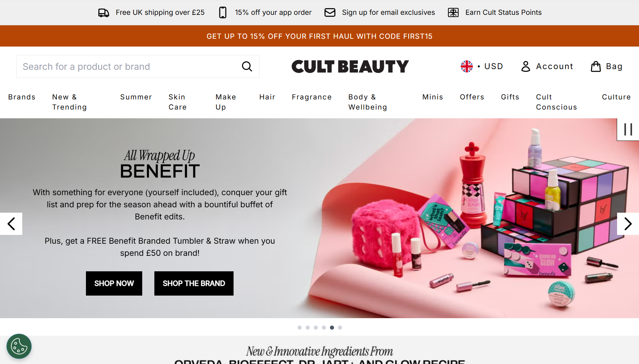Pause the hero carousel
The height and width of the screenshot is (364, 639).
coord(628,129)
